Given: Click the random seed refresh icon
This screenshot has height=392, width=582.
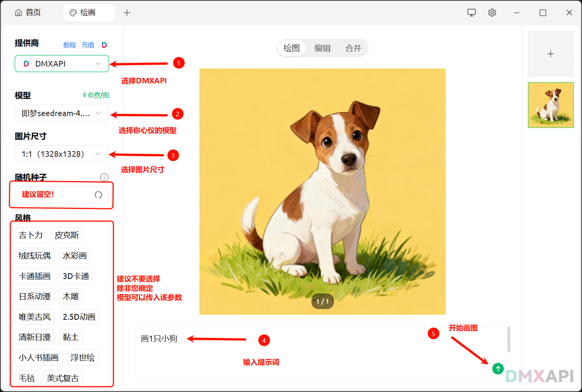Looking at the screenshot, I should (98, 195).
